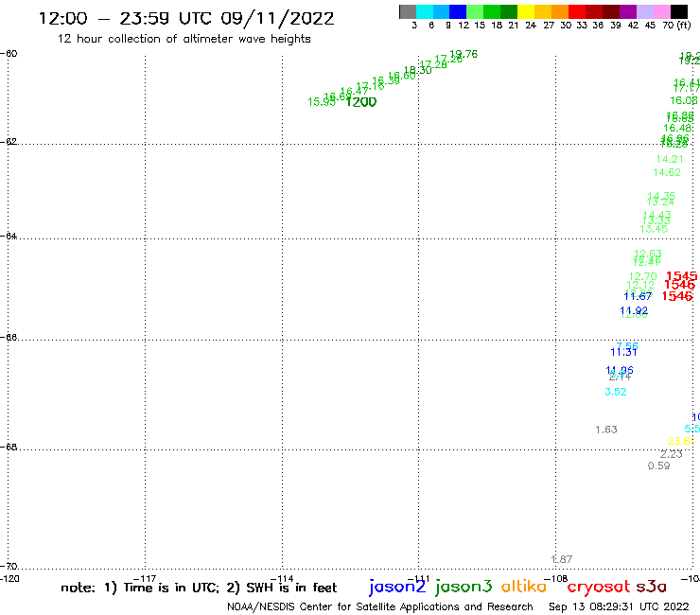Click the gray reading '1.87' near the bottom
This screenshot has height=615, width=700.
pos(562,559)
